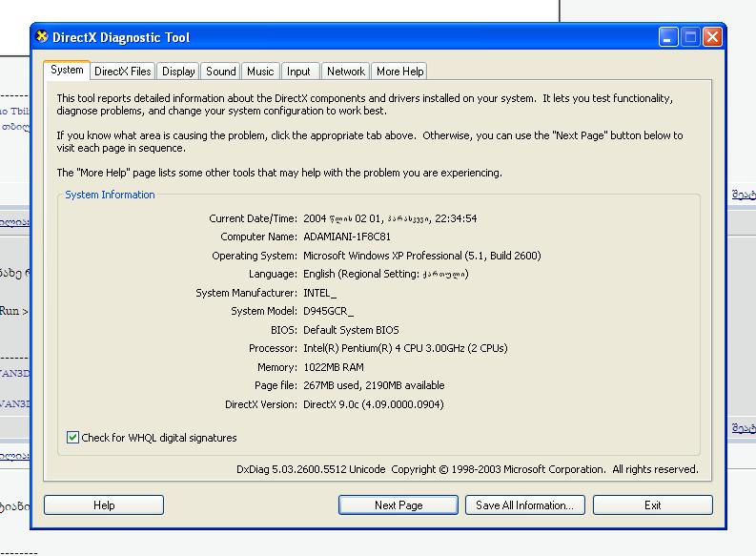Image resolution: width=756 pixels, height=556 pixels.
Task: Click the System Manufacturer value INTEL_
Action: pyautogui.click(x=319, y=293)
